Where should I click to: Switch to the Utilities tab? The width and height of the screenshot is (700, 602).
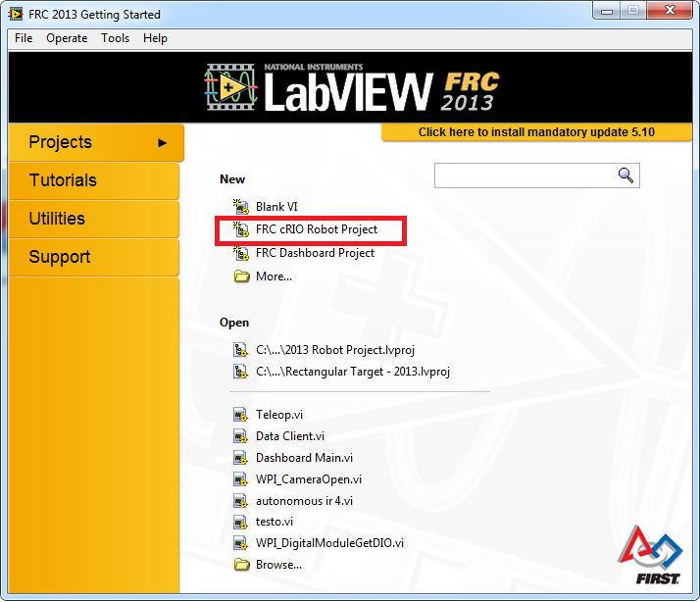coord(94,219)
